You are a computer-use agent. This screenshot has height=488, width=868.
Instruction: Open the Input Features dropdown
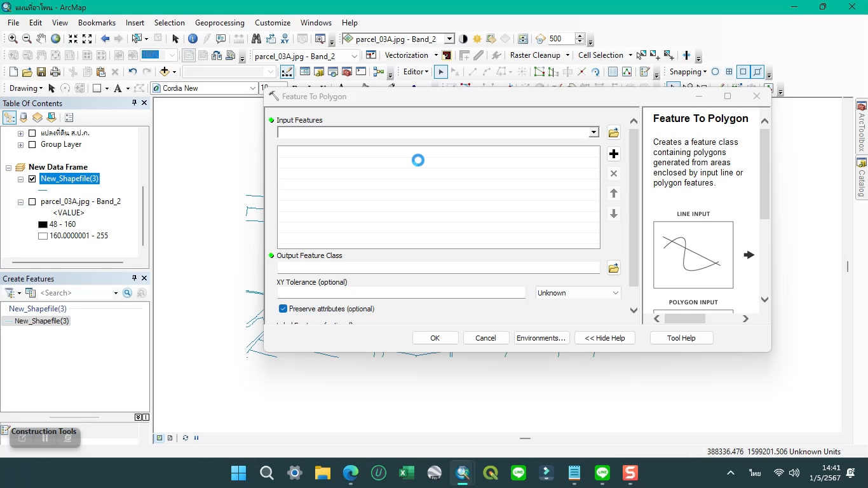pyautogui.click(x=593, y=132)
